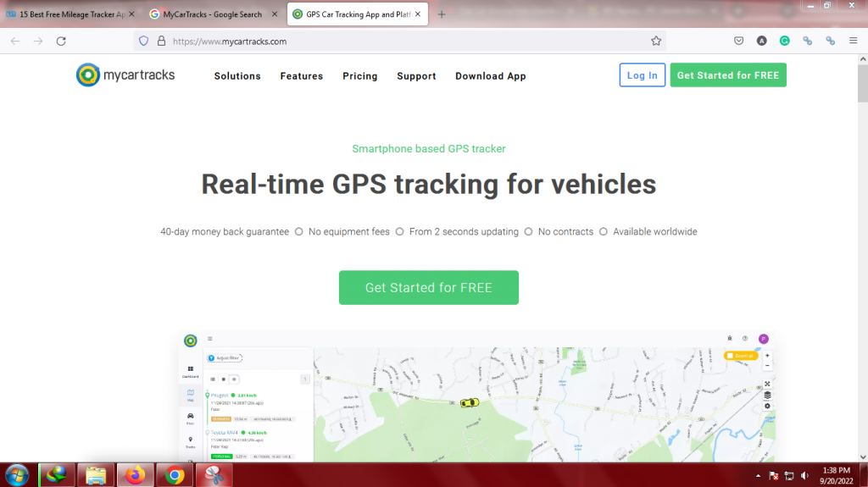This screenshot has height=487, width=868.
Task: Bookmark this page with the star icon
Action: [656, 41]
